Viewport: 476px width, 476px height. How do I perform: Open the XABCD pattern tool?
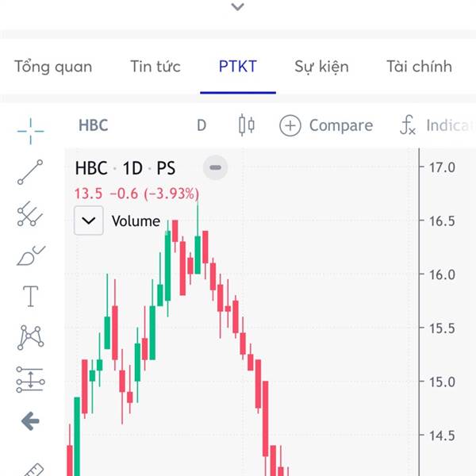[30, 337]
